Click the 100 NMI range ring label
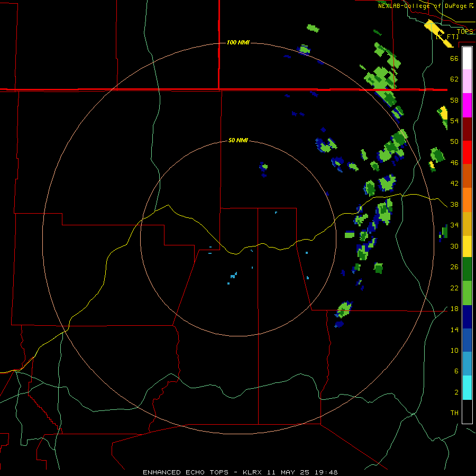476x476 pixels. click(x=239, y=42)
